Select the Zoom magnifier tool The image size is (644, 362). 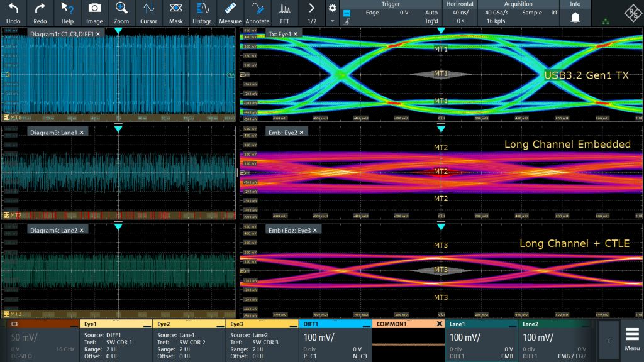[121, 9]
